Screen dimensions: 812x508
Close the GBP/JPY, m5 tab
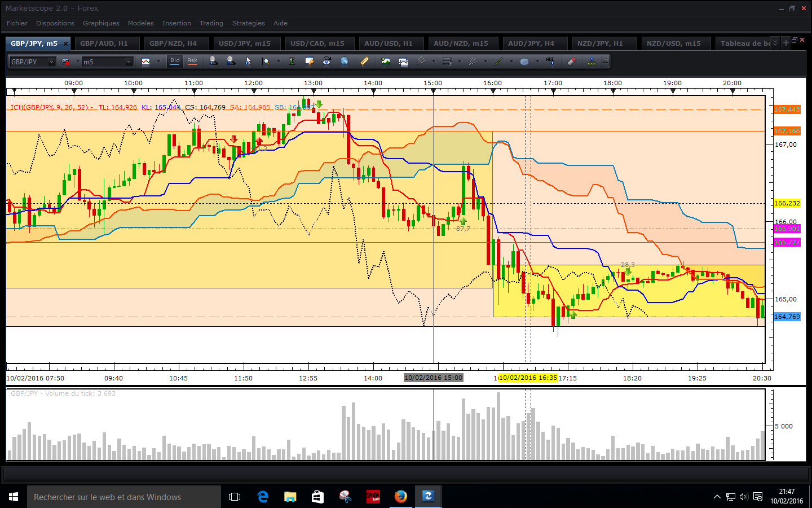65,43
